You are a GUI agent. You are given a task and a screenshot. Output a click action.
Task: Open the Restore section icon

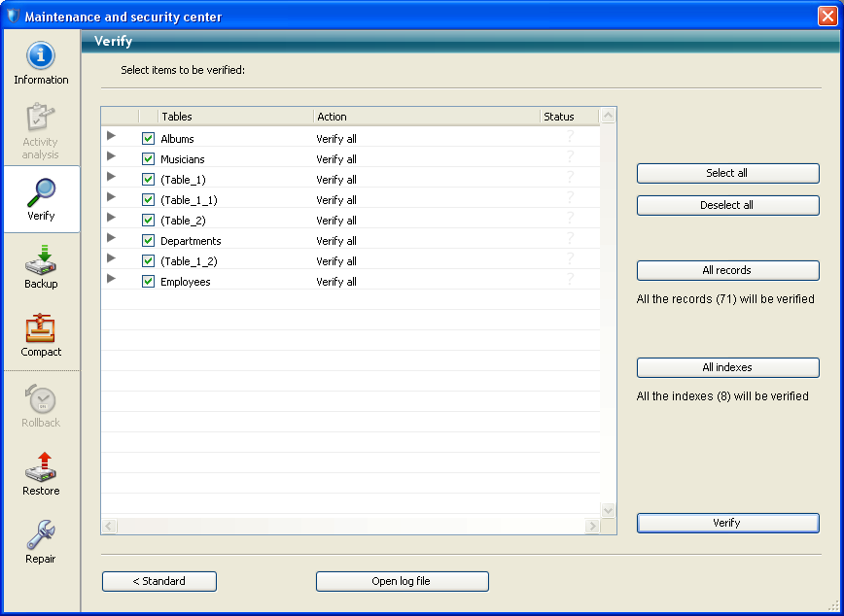point(41,467)
